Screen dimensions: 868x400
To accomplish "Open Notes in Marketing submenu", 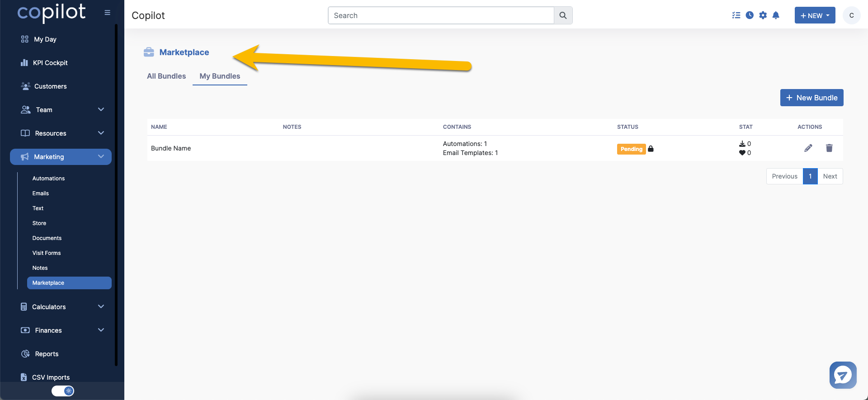I will [40, 268].
